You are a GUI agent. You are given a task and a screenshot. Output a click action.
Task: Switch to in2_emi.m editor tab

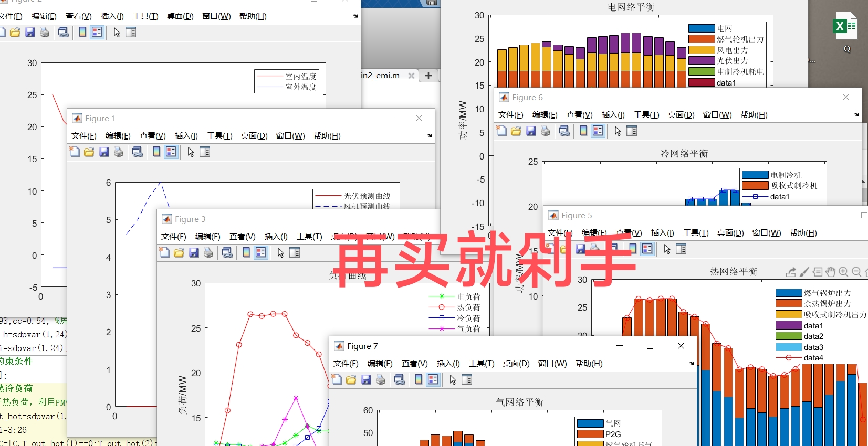click(380, 76)
